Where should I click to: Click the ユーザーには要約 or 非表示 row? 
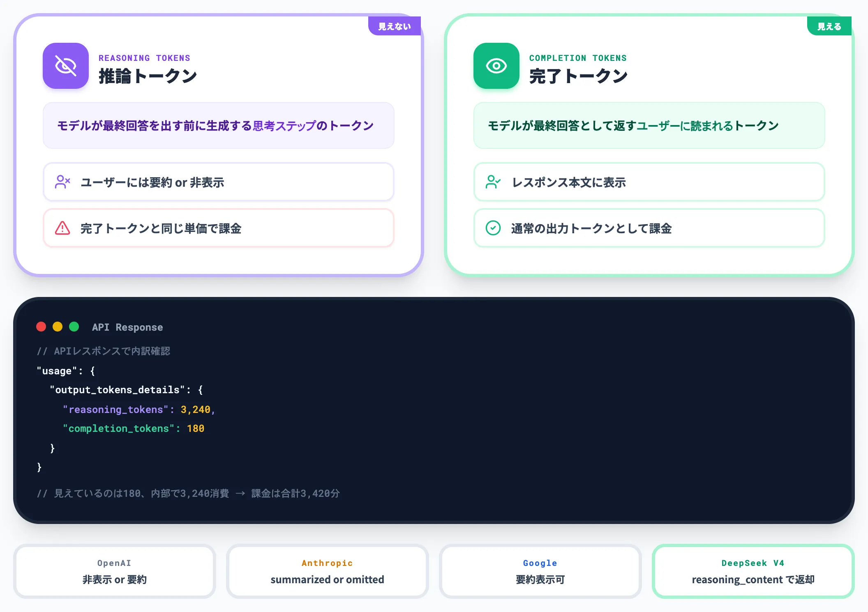point(219,182)
